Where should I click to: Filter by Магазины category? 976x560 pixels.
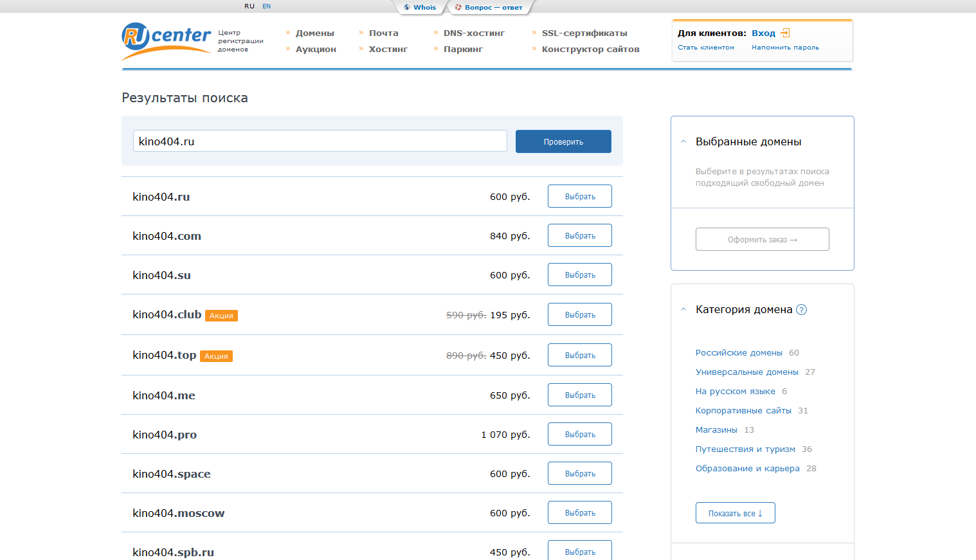coord(716,430)
